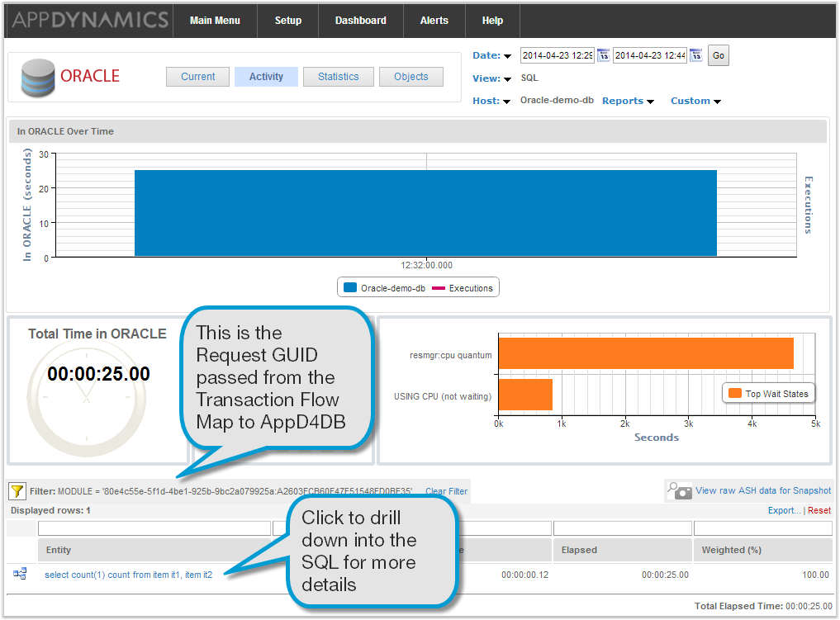Click the USING CPU (not waiting) orange bar
The image size is (840, 620).
[525, 395]
